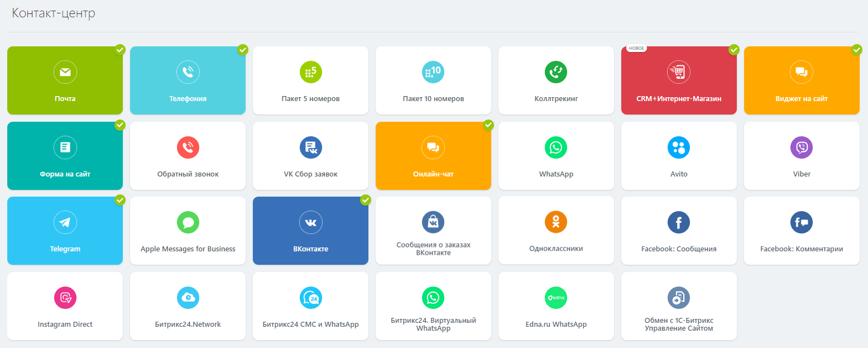The width and height of the screenshot is (868, 348).
Task: Click the 'Facebook: Комментарии' label
Action: [802, 249]
